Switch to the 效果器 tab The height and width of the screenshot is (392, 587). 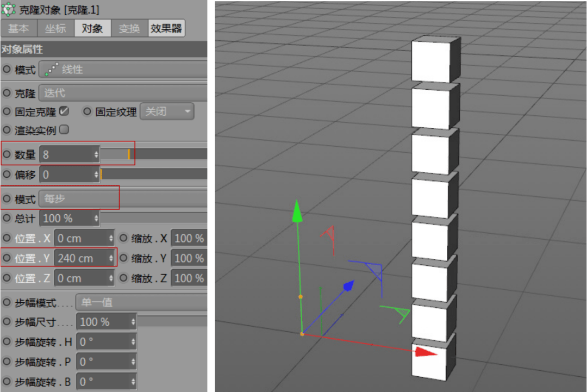(x=166, y=28)
